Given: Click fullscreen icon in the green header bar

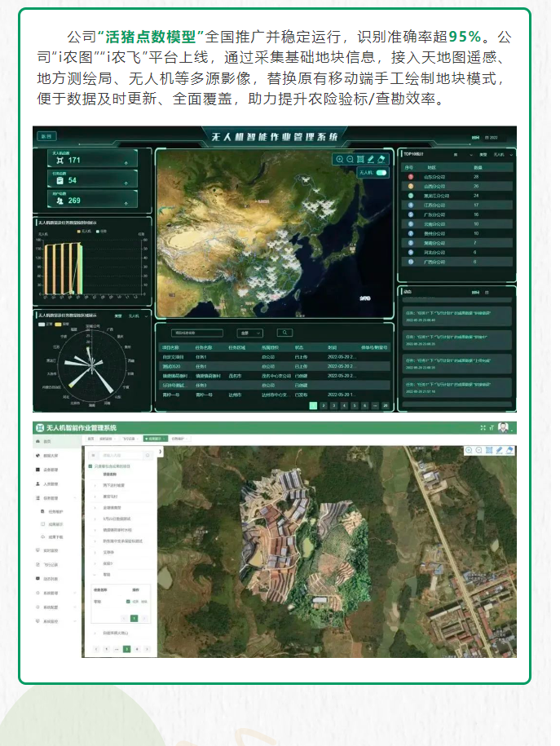Looking at the screenshot, I should pyautogui.click(x=483, y=427).
